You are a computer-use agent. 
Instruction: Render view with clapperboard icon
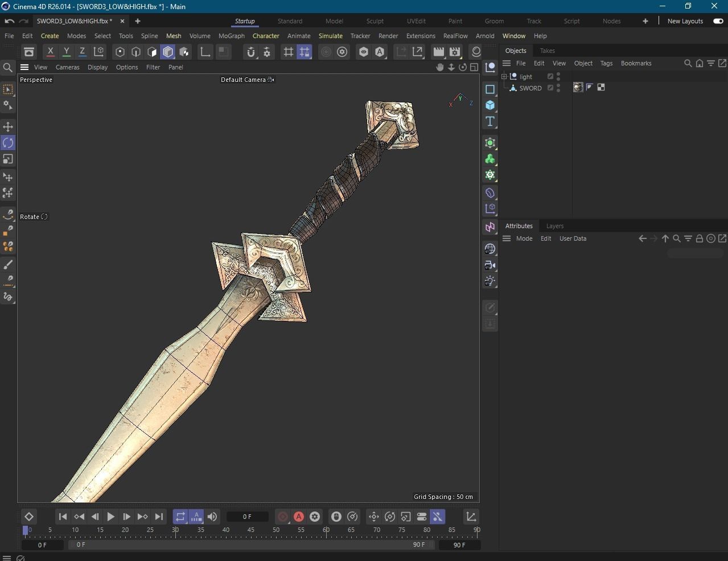[x=438, y=52]
